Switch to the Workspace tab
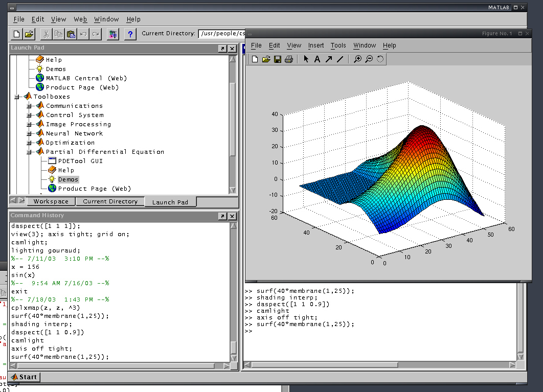 tap(51, 201)
